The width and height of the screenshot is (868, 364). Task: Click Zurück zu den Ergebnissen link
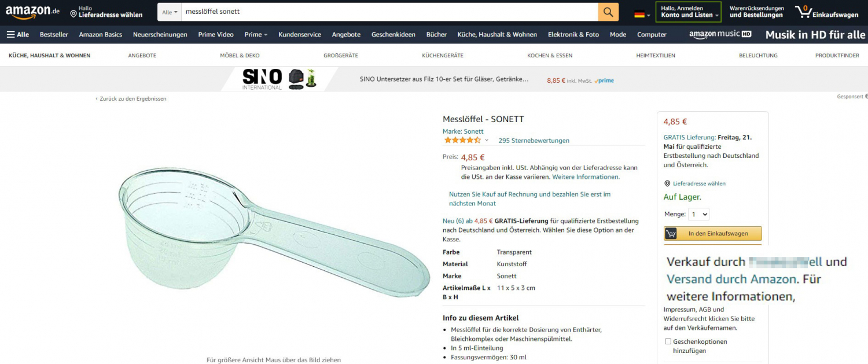point(131,99)
